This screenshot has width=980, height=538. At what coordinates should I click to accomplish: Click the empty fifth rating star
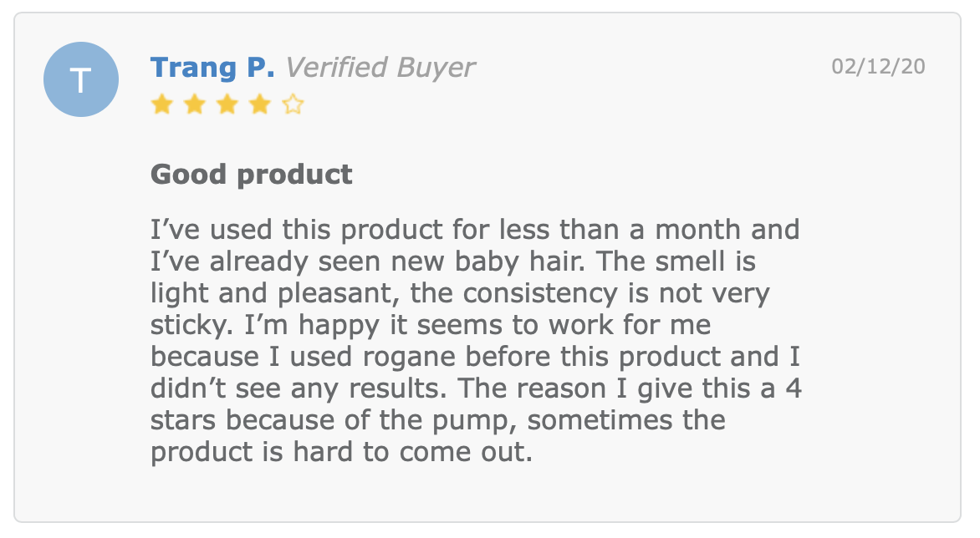tap(293, 104)
